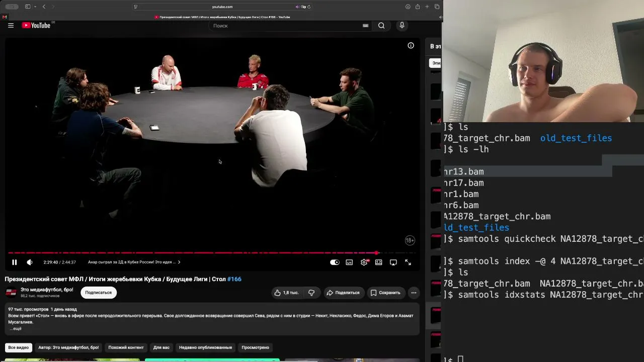Screen dimensions: 644x362
Task: Open the YouTube guide hamburger menu
Action: tap(11, 26)
